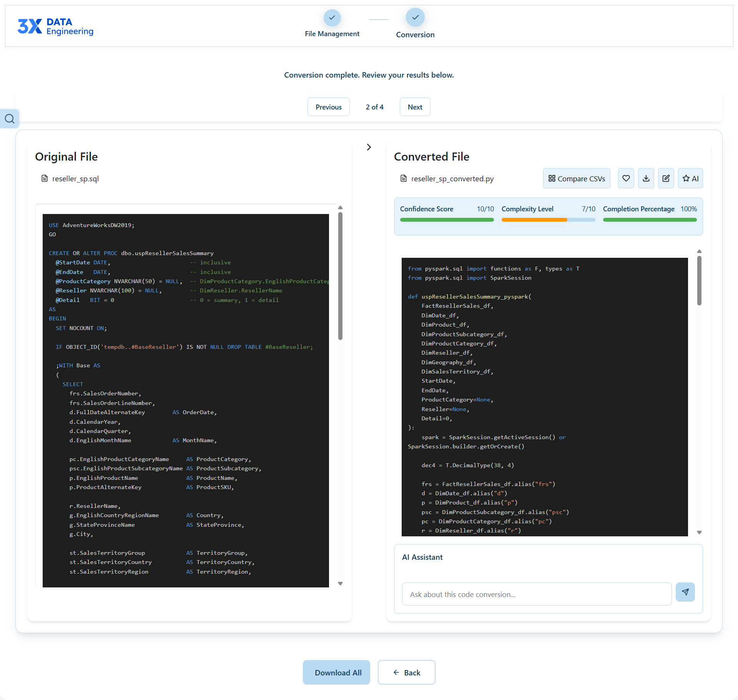This screenshot has width=738, height=700.
Task: Click the send message paper plane icon
Action: pos(685,592)
